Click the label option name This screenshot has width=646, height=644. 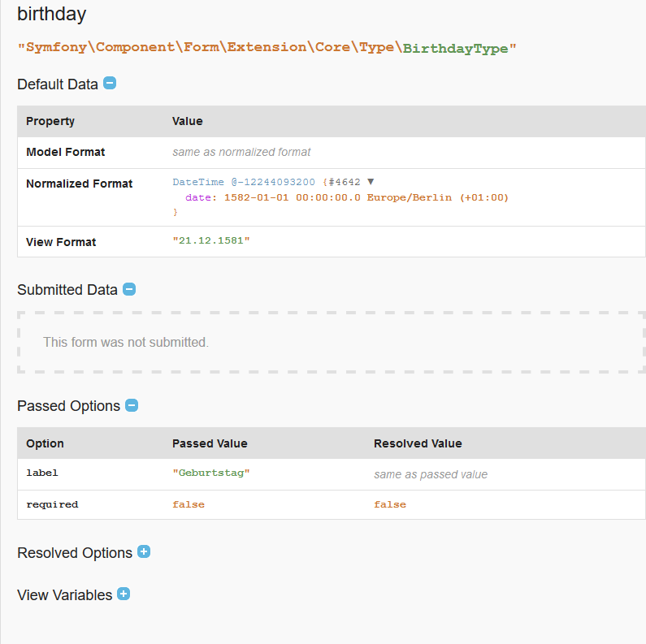tap(42, 473)
